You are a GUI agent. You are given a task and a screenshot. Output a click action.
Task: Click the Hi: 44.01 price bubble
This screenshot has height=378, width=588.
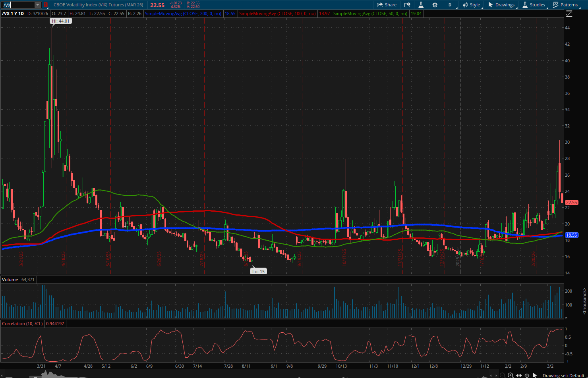click(62, 21)
